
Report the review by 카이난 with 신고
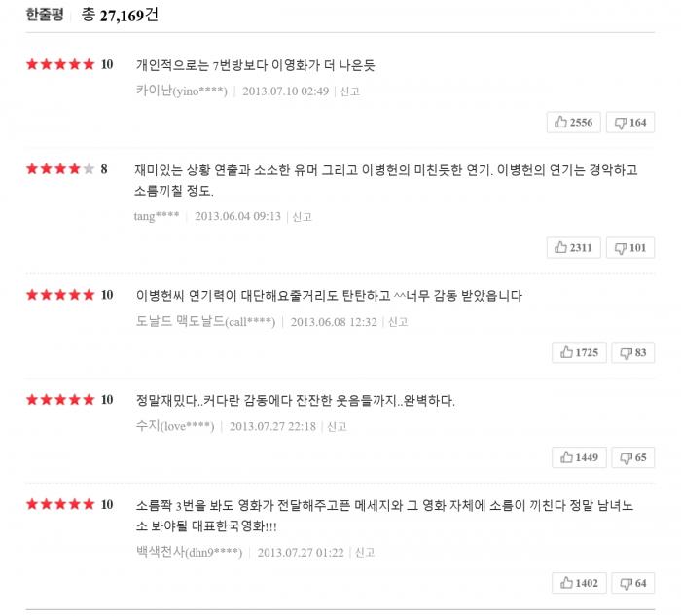point(349,92)
